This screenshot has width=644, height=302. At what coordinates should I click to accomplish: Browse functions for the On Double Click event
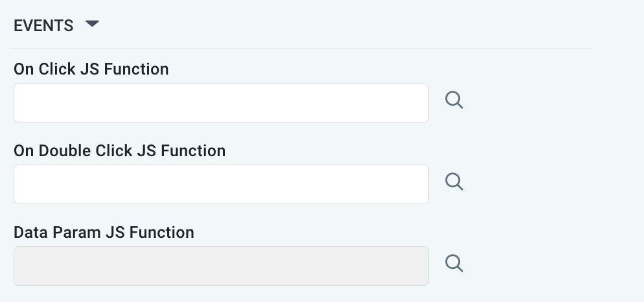click(454, 182)
